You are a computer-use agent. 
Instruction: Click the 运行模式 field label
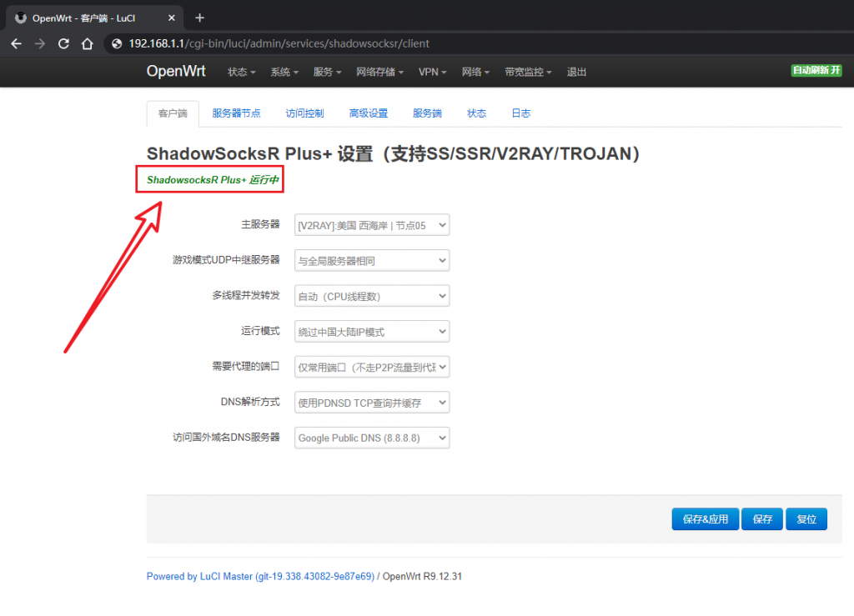(x=260, y=331)
